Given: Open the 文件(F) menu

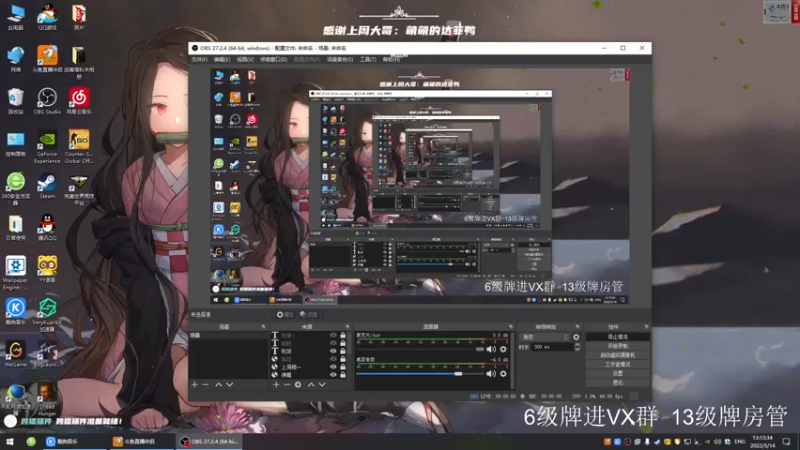Looking at the screenshot, I should point(199,60).
